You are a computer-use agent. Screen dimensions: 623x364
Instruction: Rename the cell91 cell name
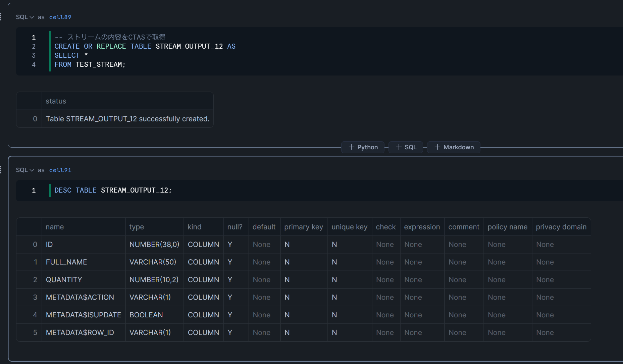pyautogui.click(x=60, y=170)
